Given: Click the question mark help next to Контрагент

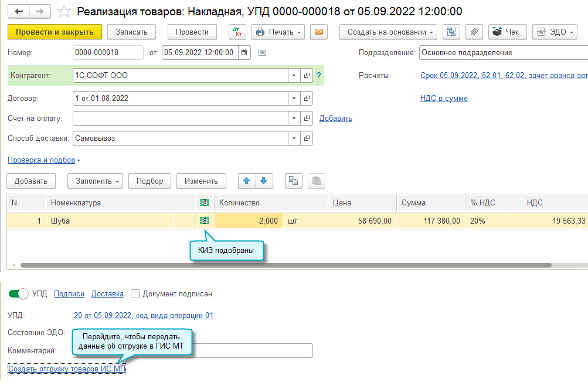Looking at the screenshot, I should (x=319, y=76).
